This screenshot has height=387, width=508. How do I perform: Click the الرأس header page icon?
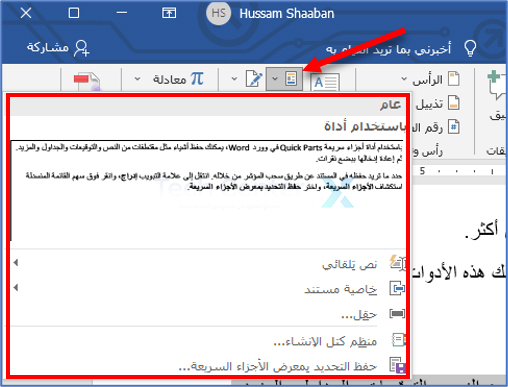(x=453, y=79)
